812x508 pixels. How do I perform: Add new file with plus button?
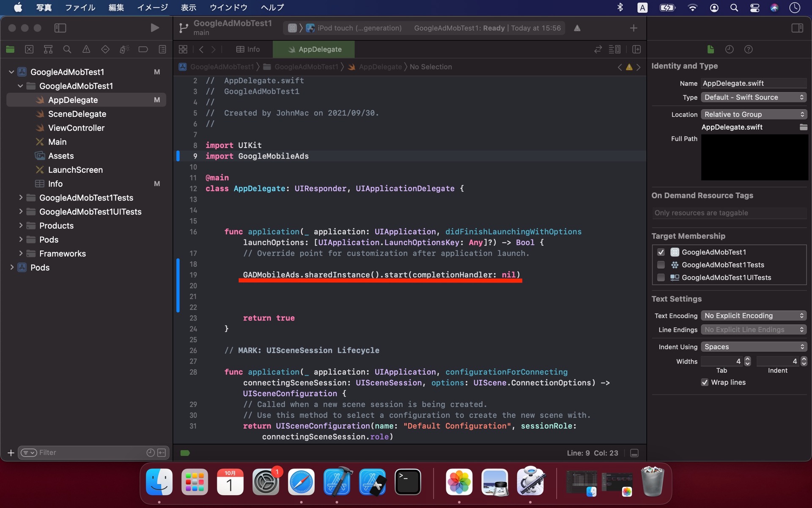(x=11, y=453)
